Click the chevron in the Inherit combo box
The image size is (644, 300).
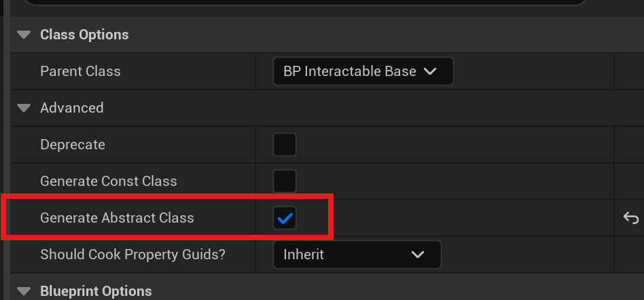pos(417,255)
